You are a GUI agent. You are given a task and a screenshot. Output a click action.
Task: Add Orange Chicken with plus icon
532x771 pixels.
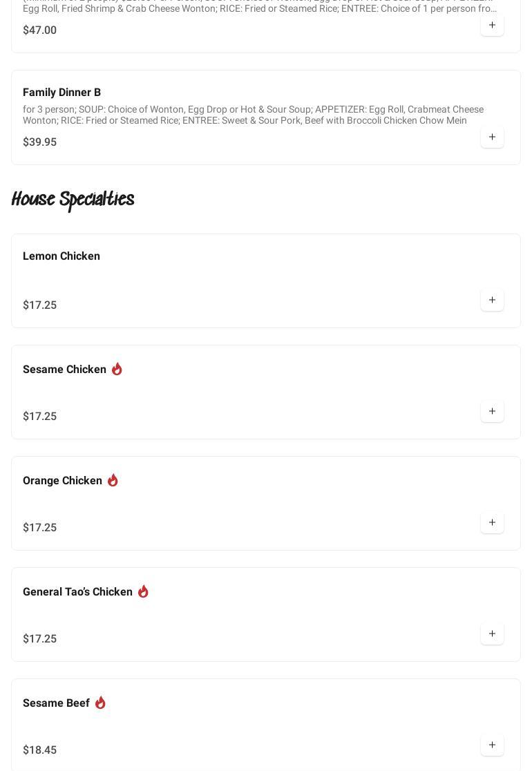pyautogui.click(x=492, y=523)
